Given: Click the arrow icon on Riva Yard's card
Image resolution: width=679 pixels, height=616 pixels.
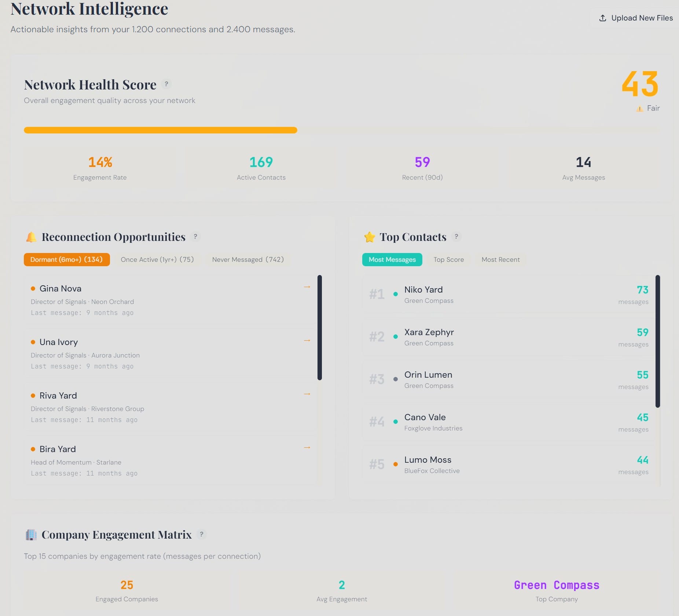Looking at the screenshot, I should pyautogui.click(x=307, y=394).
